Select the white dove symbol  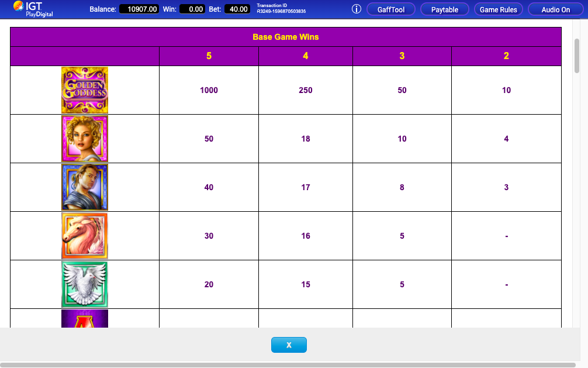coord(84,284)
